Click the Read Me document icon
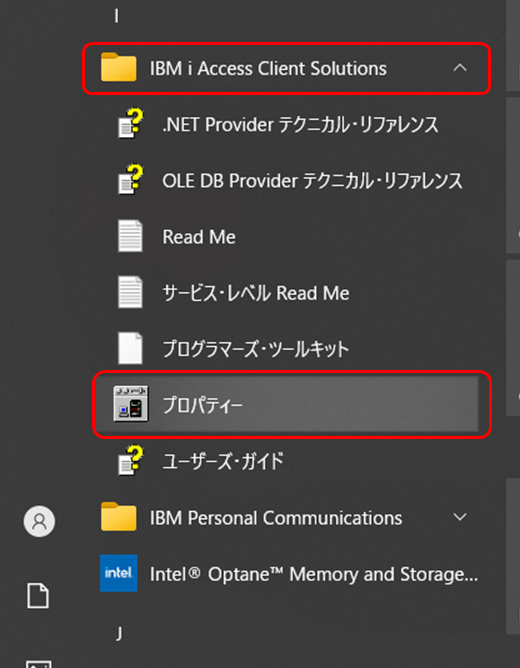The height and width of the screenshot is (668, 520). point(130,236)
